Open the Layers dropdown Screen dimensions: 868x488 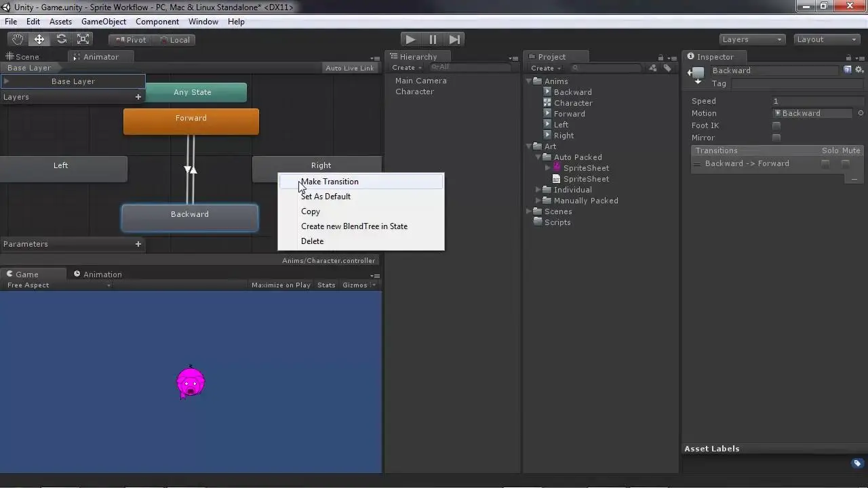click(752, 39)
